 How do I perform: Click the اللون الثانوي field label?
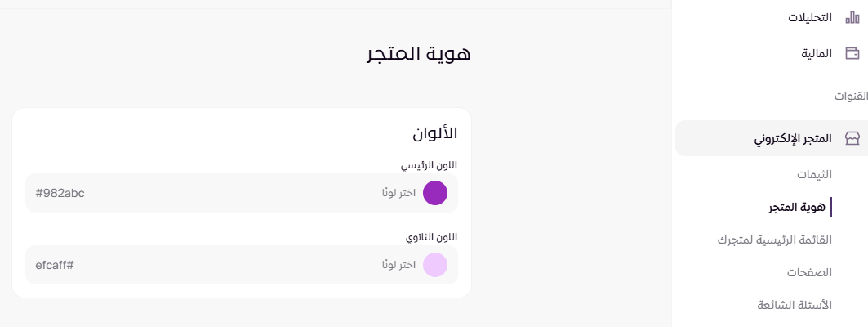(x=431, y=237)
